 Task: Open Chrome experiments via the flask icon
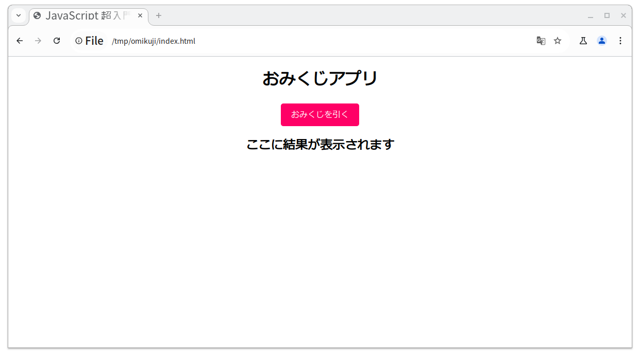583,40
